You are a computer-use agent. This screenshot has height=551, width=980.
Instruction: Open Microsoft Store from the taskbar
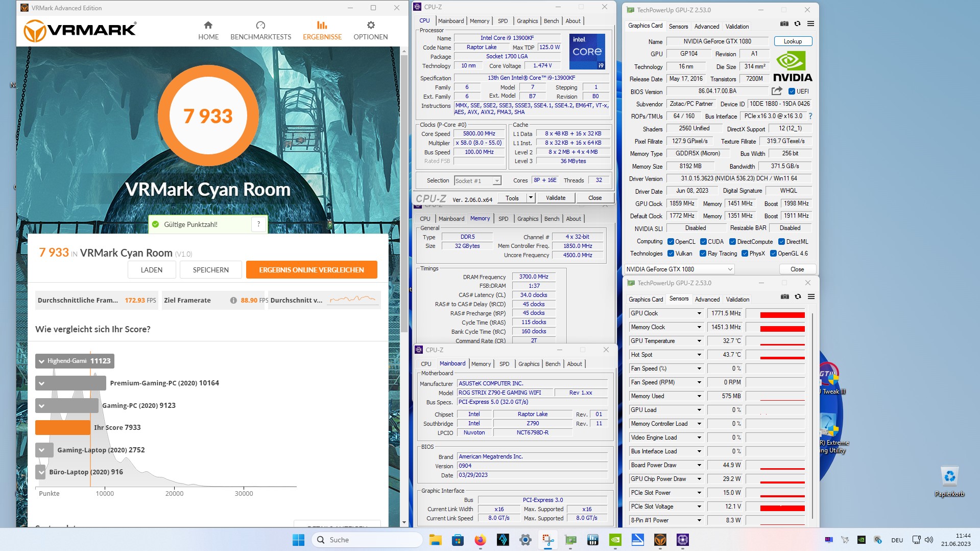[458, 540]
